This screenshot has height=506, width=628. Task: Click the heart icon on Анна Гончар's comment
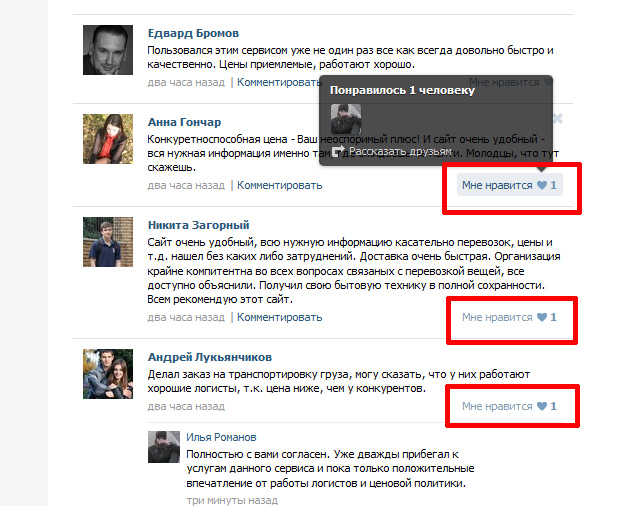point(541,185)
